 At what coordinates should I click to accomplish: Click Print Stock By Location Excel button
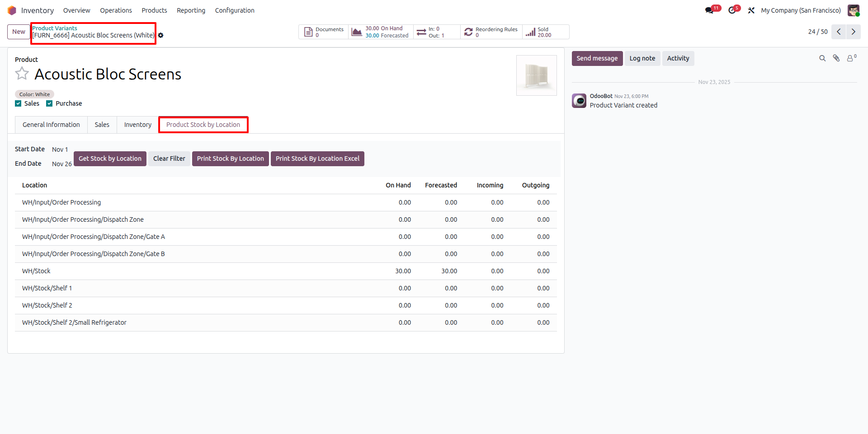coord(317,159)
